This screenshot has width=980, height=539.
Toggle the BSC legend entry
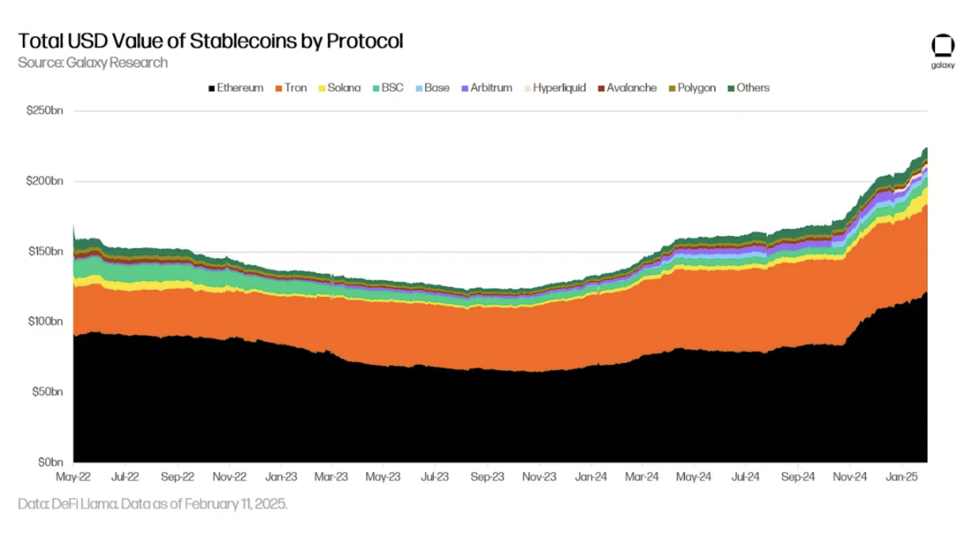(387, 88)
